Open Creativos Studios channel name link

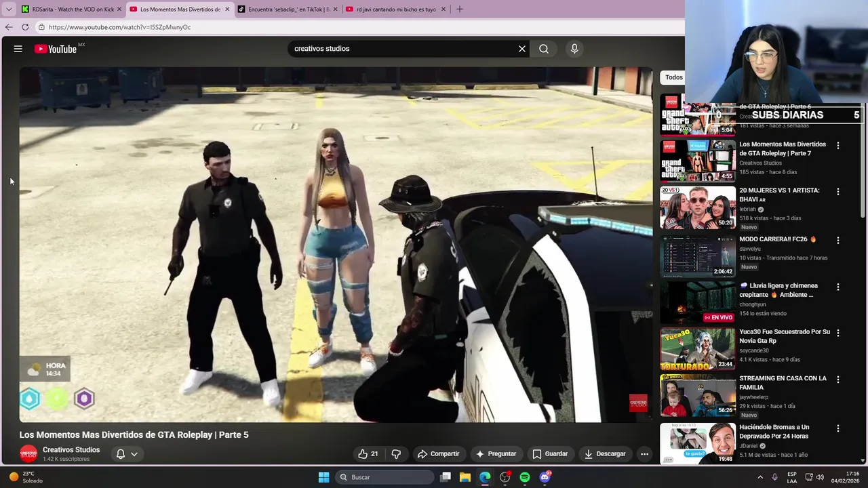[71, 450]
